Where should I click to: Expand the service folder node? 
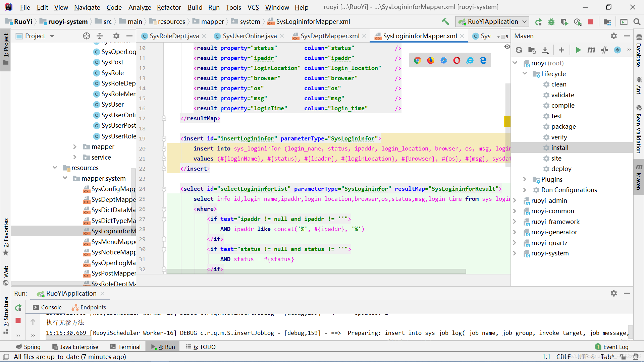(x=75, y=158)
